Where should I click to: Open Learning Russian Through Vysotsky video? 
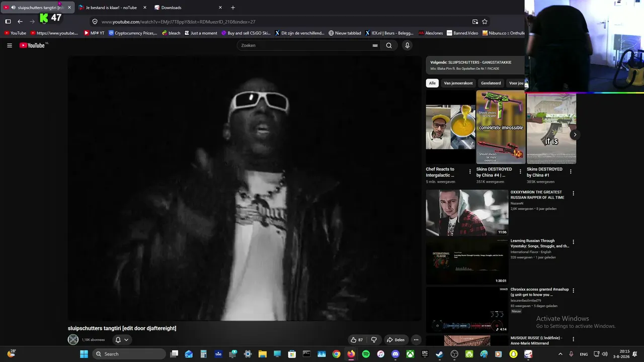point(467,261)
